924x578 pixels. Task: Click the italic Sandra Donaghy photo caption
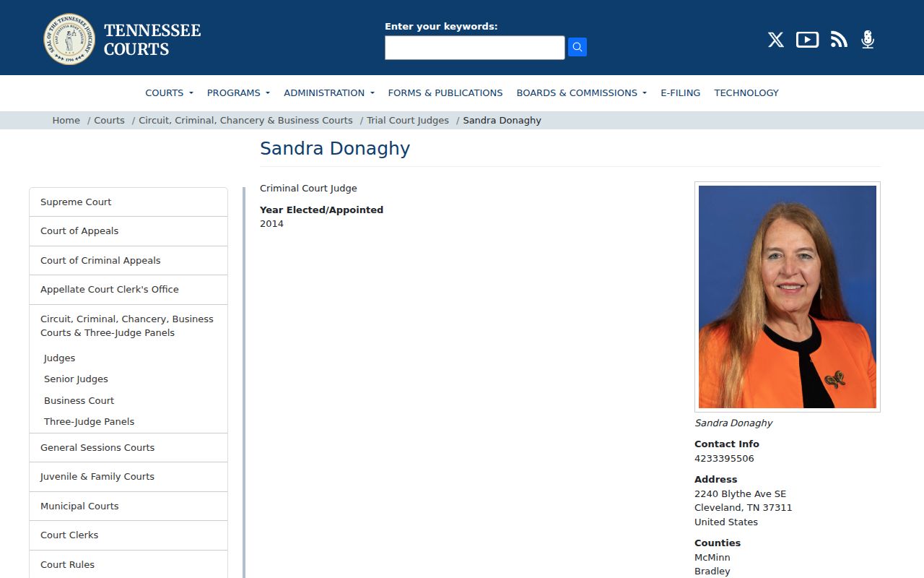pyautogui.click(x=733, y=423)
